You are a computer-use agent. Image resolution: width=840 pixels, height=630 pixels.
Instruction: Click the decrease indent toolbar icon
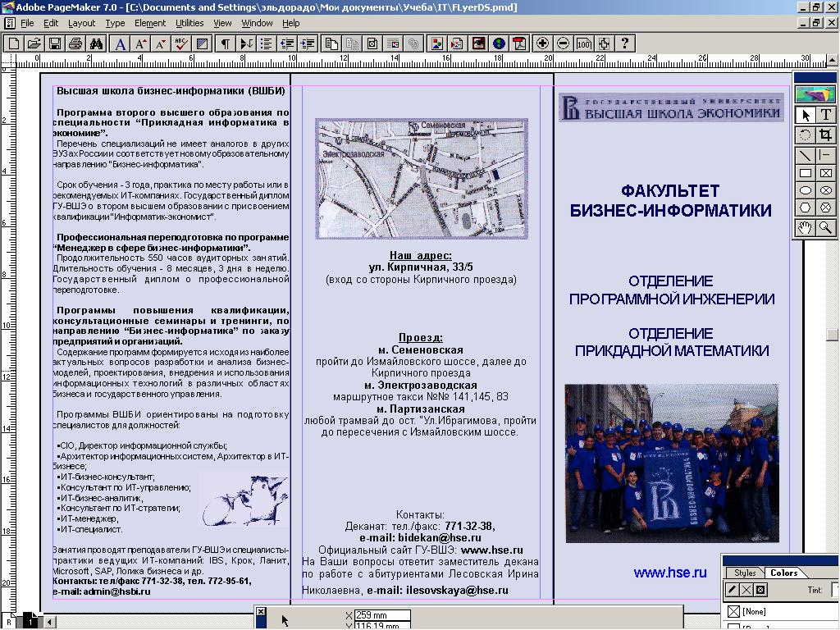286,43
